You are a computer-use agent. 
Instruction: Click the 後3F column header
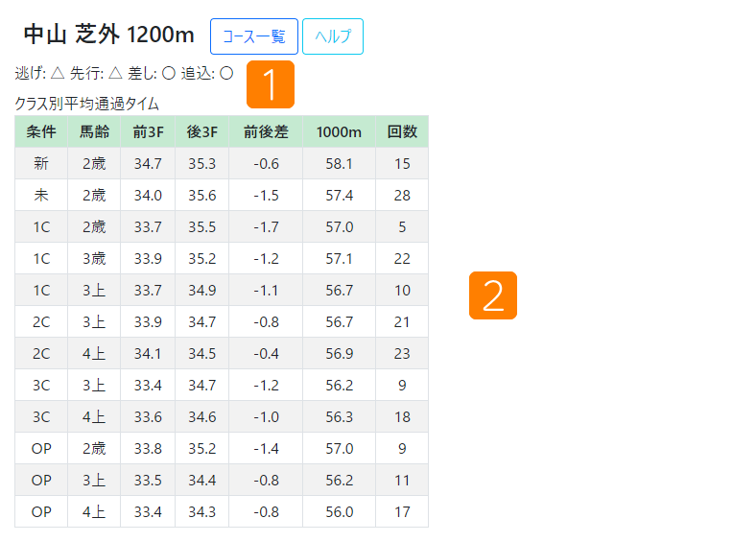[x=202, y=131]
